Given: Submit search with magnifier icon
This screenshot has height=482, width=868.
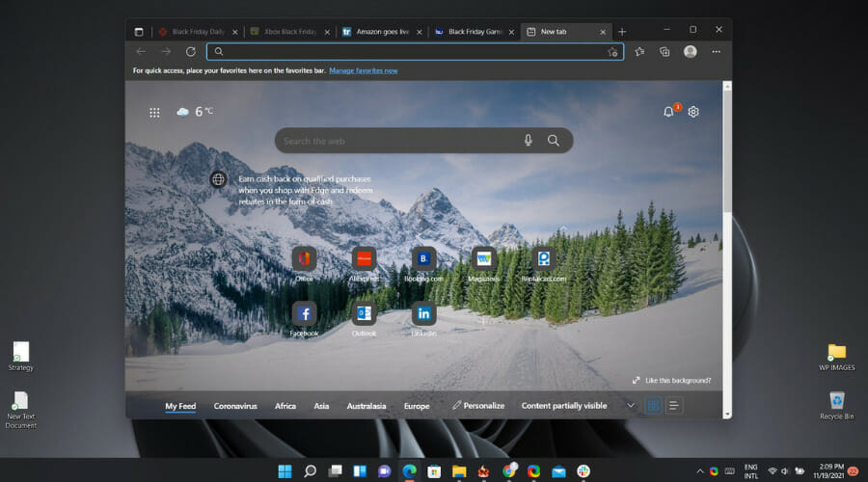Looking at the screenshot, I should [553, 141].
